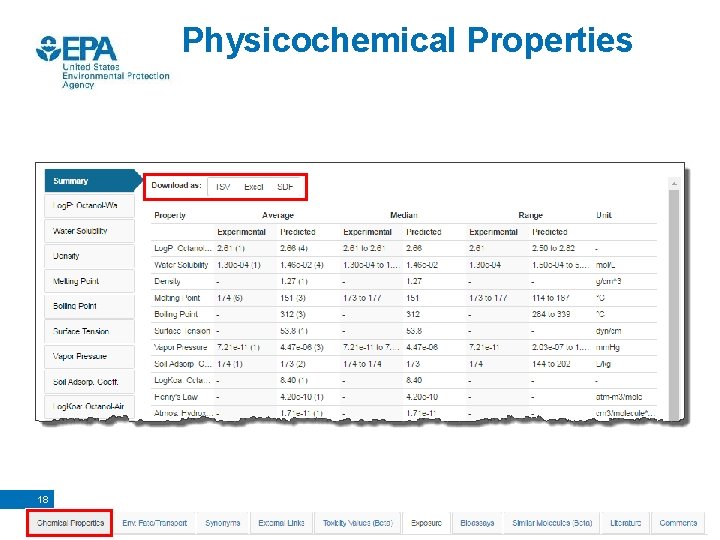The height and width of the screenshot is (540, 720).
Task: Click Water Solubility row property name
Action: point(181,265)
